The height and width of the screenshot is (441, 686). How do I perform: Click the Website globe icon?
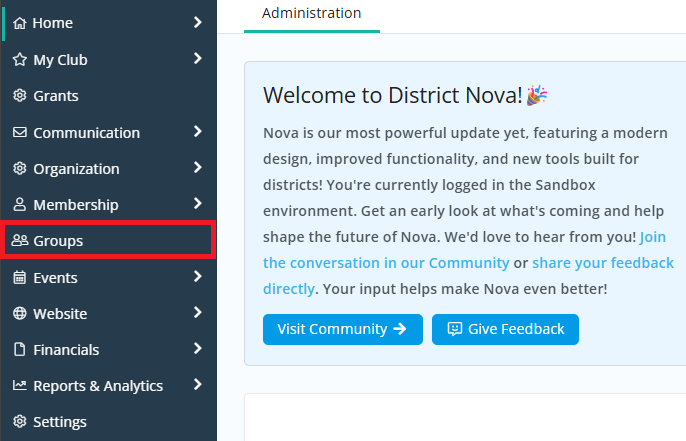(19, 313)
